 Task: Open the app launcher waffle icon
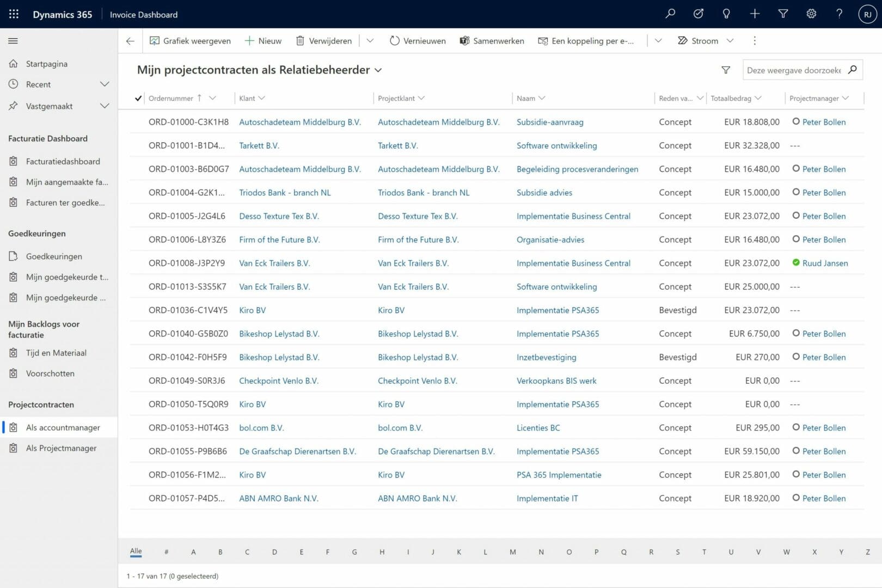(14, 14)
